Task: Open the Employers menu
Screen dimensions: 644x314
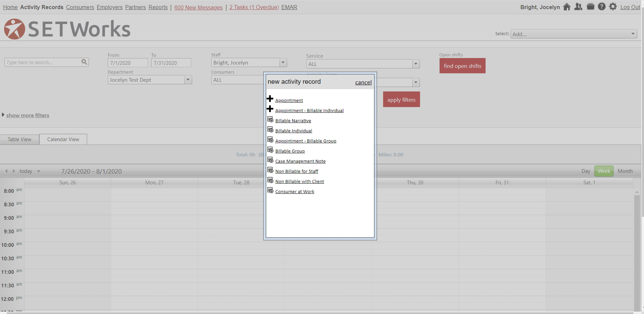Action: [109, 7]
